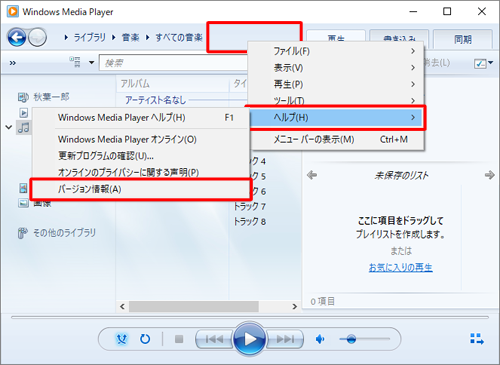The width and height of the screenshot is (500, 365).
Task: Toggle repeat mode
Action: [145, 339]
